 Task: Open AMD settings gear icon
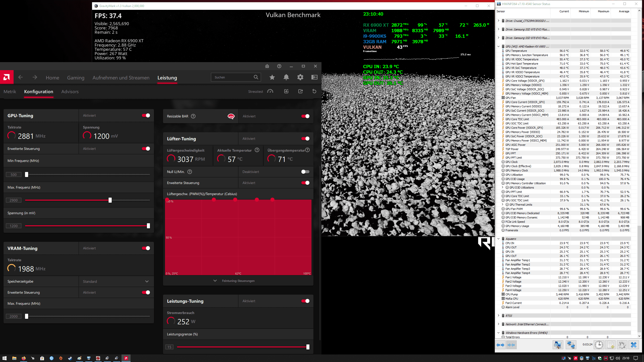(300, 77)
